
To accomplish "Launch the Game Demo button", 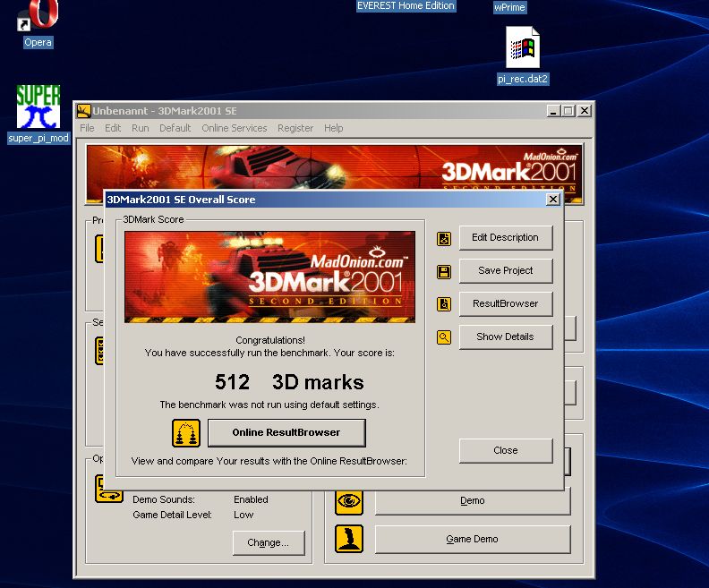I will click(x=473, y=539).
